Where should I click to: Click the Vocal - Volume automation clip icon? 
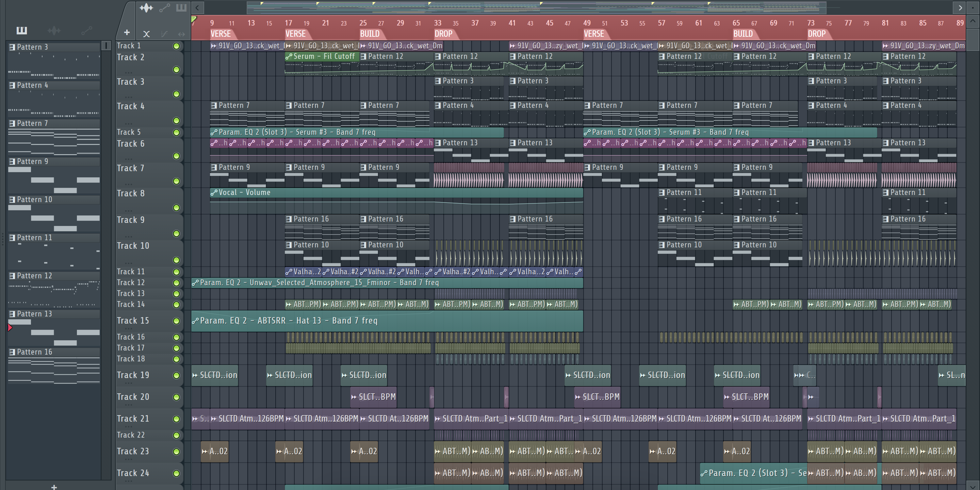(214, 193)
